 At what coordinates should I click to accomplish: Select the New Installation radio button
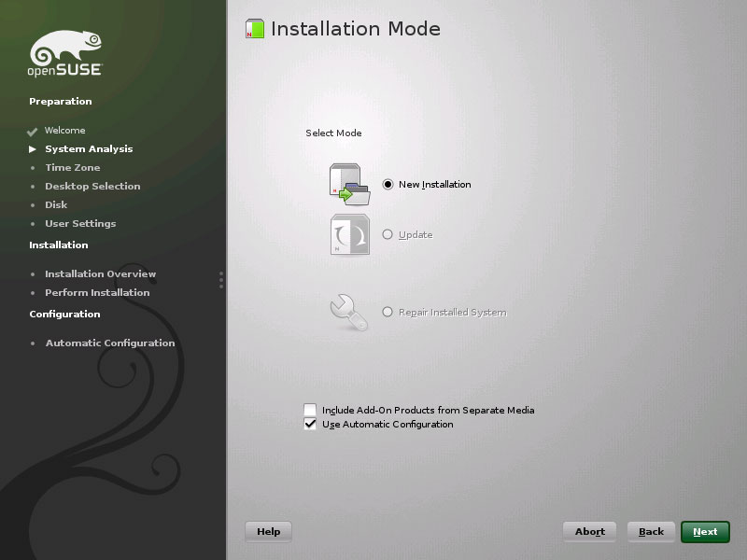pyautogui.click(x=388, y=184)
